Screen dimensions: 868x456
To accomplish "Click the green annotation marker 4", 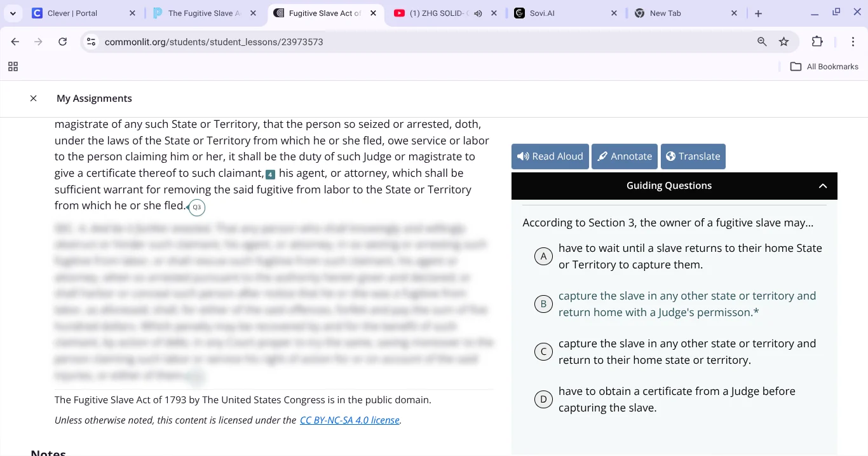I will 271,173.
